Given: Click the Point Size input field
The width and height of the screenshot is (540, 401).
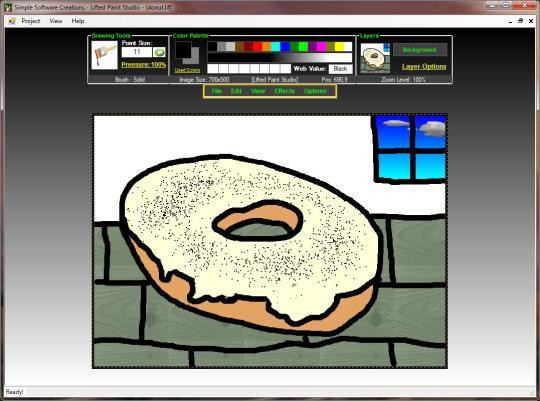Looking at the screenshot, I should pyautogui.click(x=137, y=52).
